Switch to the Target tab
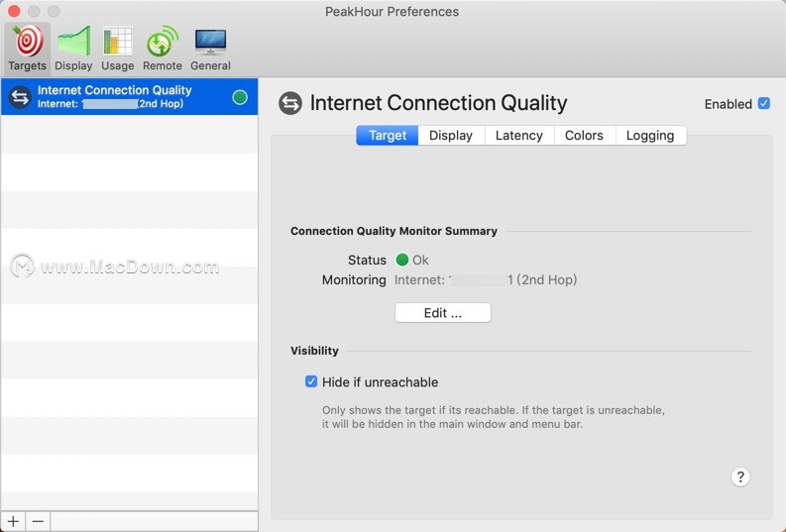Image resolution: width=786 pixels, height=532 pixels. [x=387, y=136]
